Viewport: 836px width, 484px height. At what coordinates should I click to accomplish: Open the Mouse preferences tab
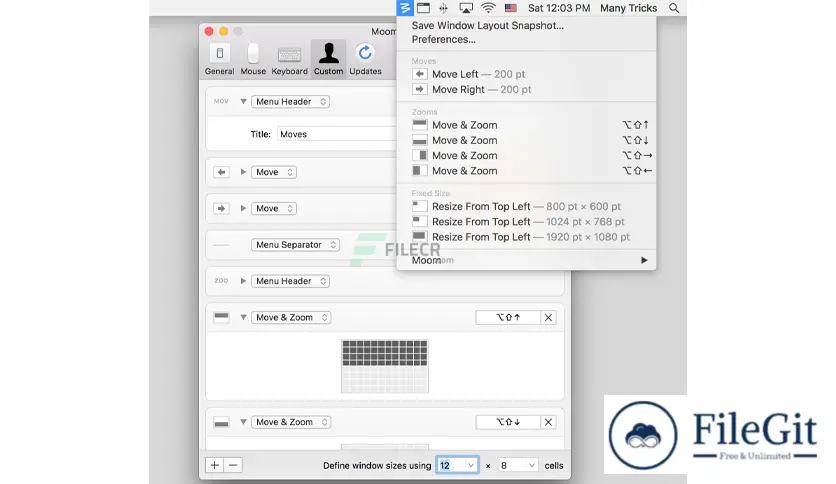[253, 59]
